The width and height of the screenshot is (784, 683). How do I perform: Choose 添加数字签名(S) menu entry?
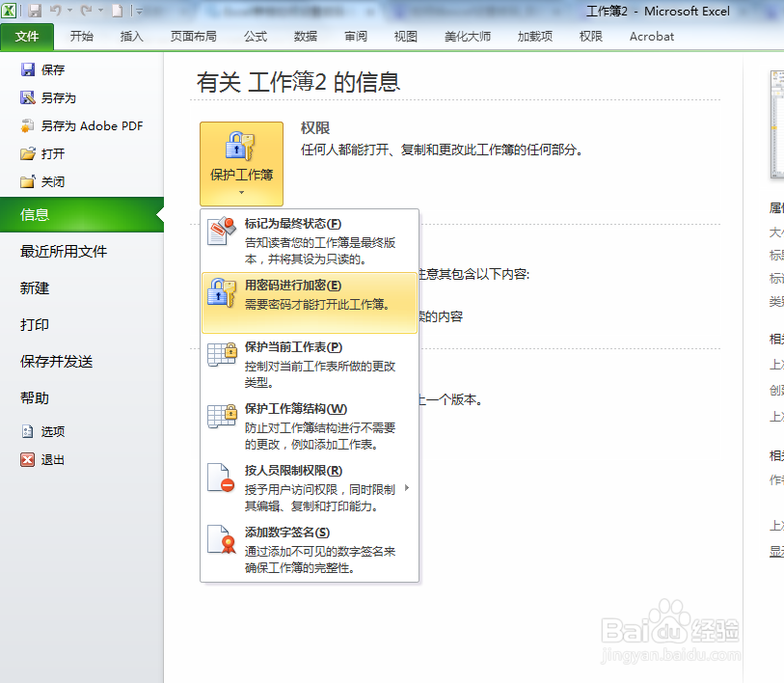click(x=309, y=550)
